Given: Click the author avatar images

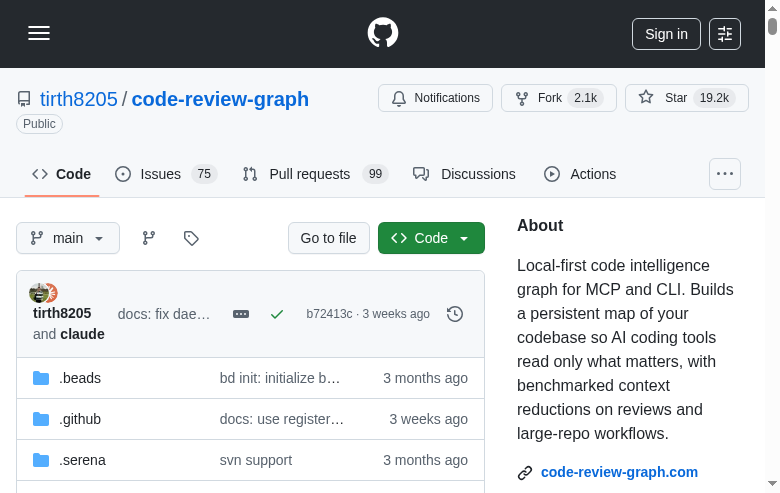Looking at the screenshot, I should point(43,293).
